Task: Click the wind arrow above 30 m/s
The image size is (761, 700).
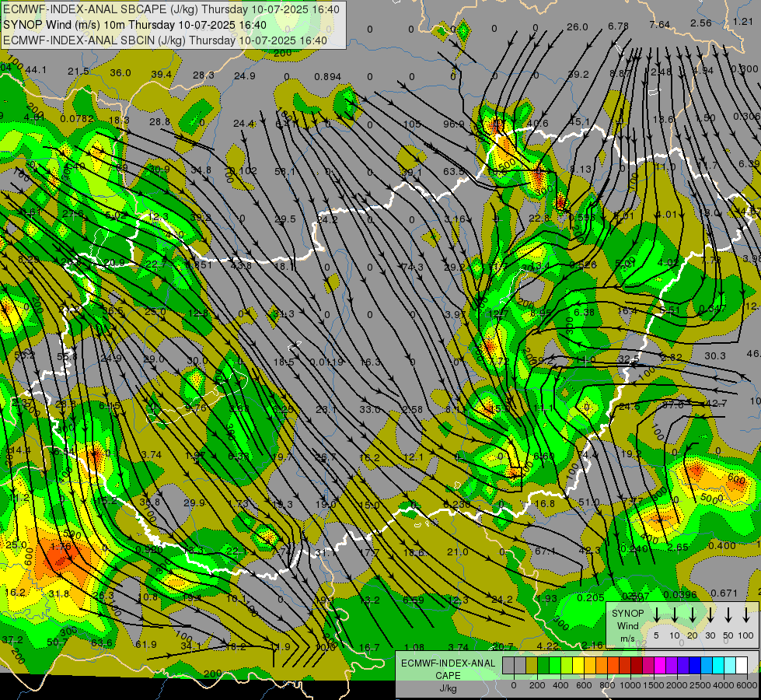Action: 710,615
